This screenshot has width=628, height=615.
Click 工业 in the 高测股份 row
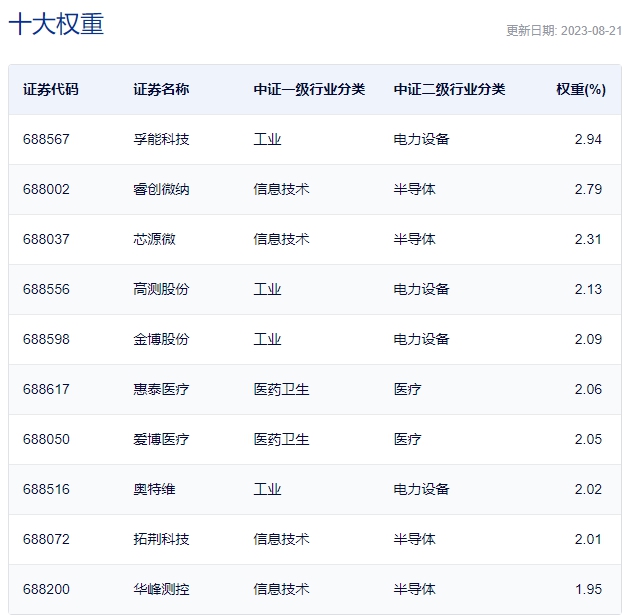click(x=267, y=289)
